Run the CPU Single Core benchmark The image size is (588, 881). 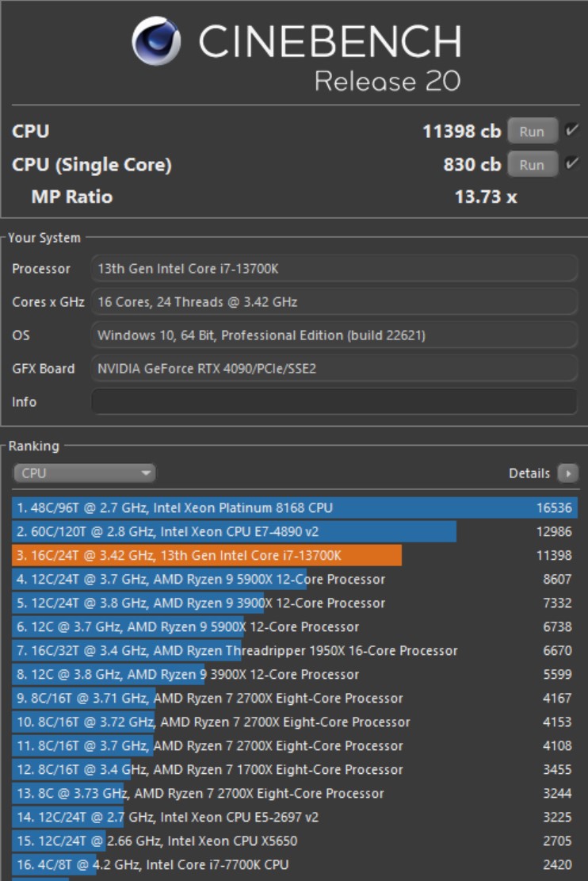coord(532,164)
